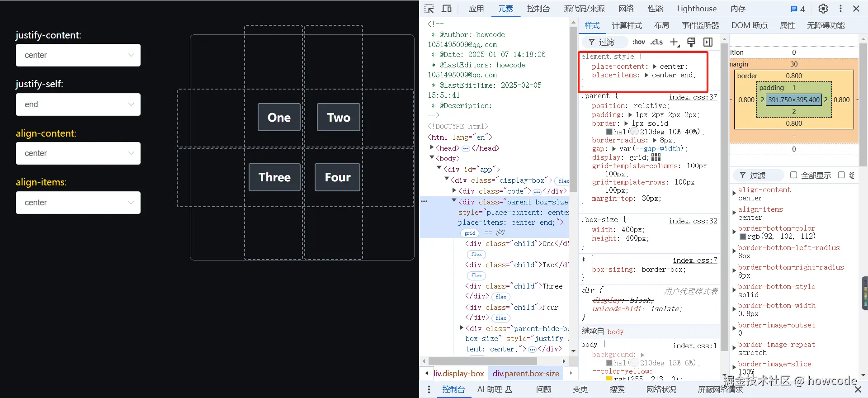Open the 无障碍功能 accessibility tab
868x398 pixels.
[x=826, y=25]
